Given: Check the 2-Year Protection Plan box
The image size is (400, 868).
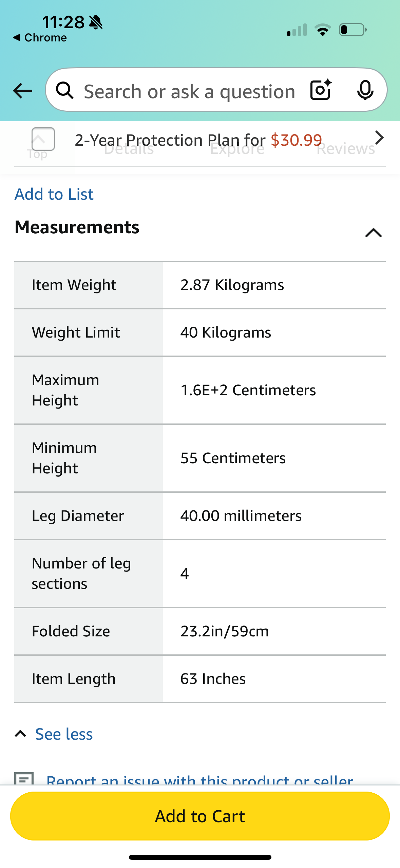Looking at the screenshot, I should click(x=43, y=139).
